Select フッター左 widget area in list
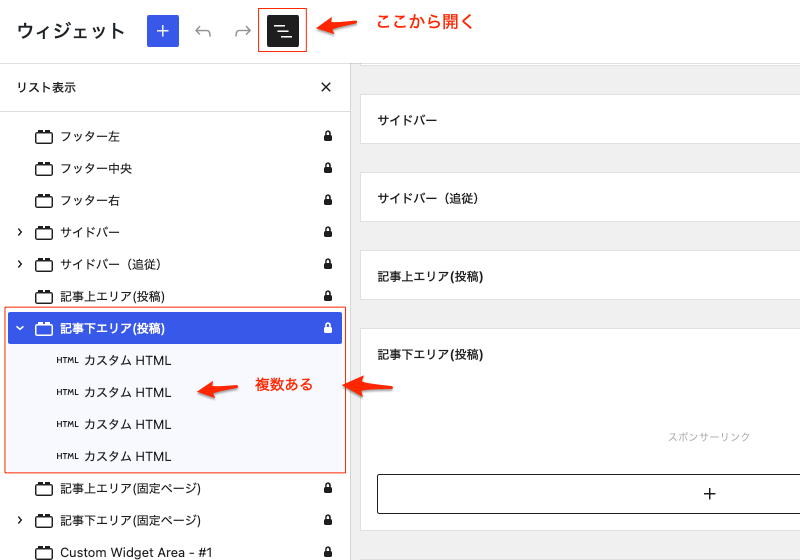This screenshot has height=560, width=800. pos(175,136)
